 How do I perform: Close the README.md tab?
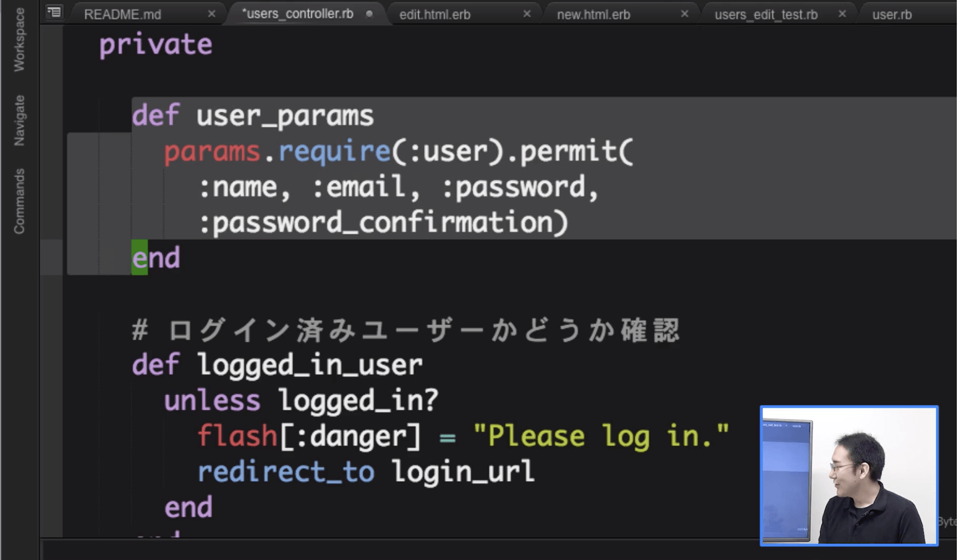[212, 13]
